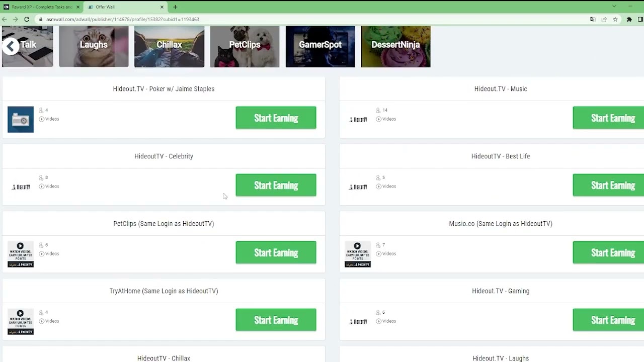The width and height of the screenshot is (644, 362).
Task: Focus the asmwall.com address bar
Action: (312, 19)
